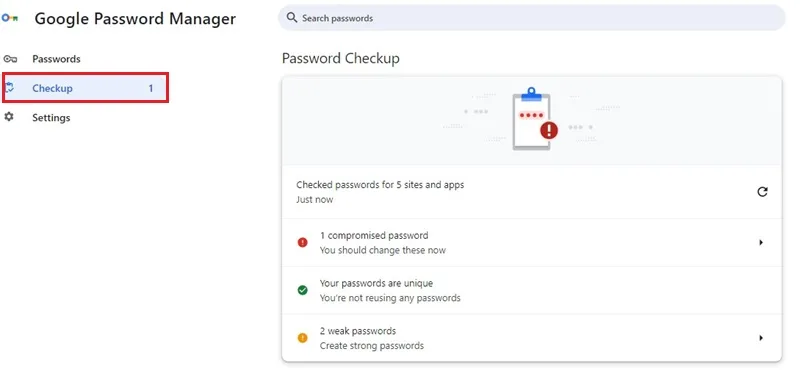The height and width of the screenshot is (382, 800).
Task: Click the Passwords key icon in sidebar
Action: pyautogui.click(x=10, y=59)
